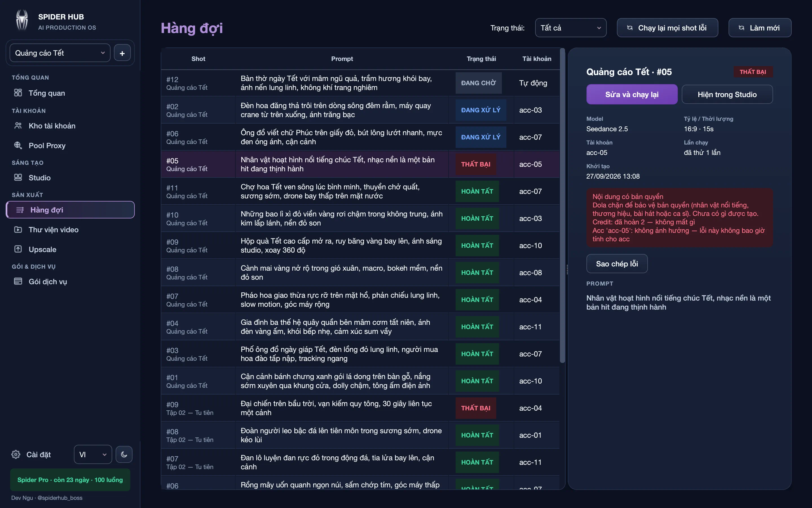Viewport: 812px width, 508px height.
Task: Click the Tài khoản column header
Action: (x=537, y=59)
